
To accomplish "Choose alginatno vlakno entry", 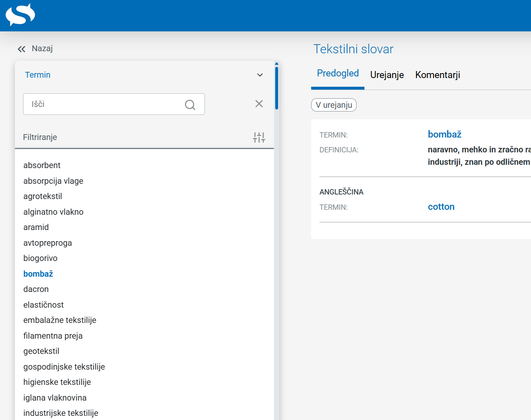I will pos(53,212).
